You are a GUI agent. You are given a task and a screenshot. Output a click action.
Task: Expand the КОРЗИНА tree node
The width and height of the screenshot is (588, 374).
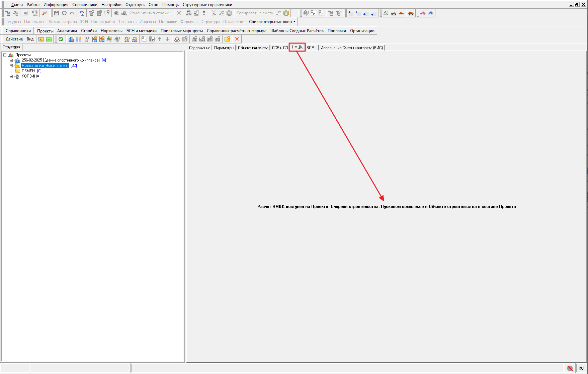point(11,76)
